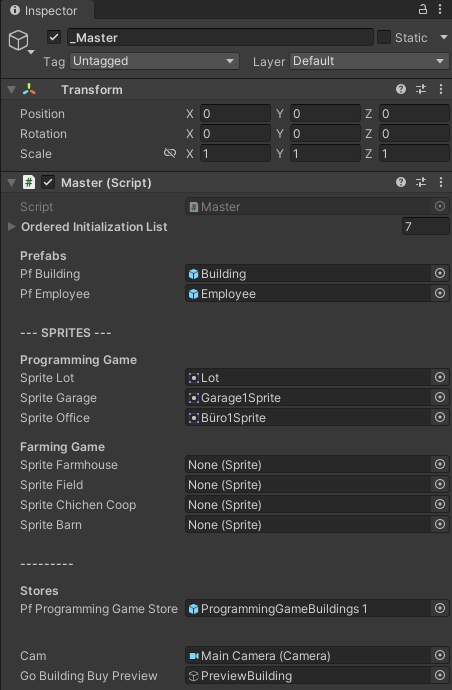The width and height of the screenshot is (452, 690).
Task: Click ProgrammingGameBuildings 1 prefab reference field
Action: pyautogui.click(x=308, y=609)
